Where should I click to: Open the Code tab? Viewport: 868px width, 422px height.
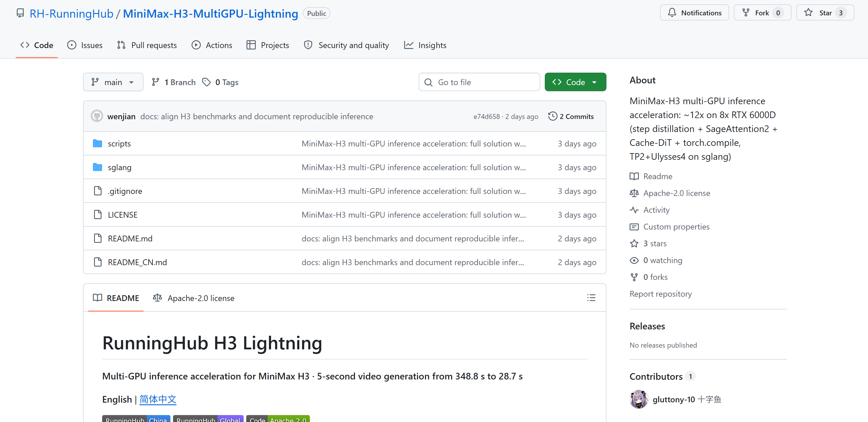pos(37,45)
